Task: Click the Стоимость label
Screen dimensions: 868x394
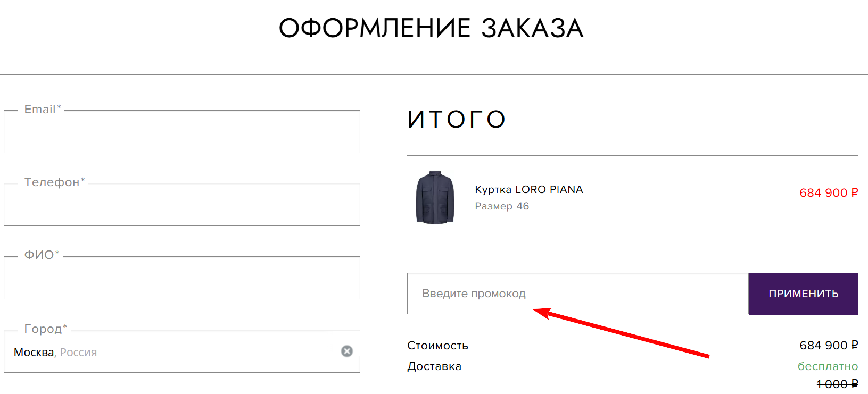Action: click(437, 346)
